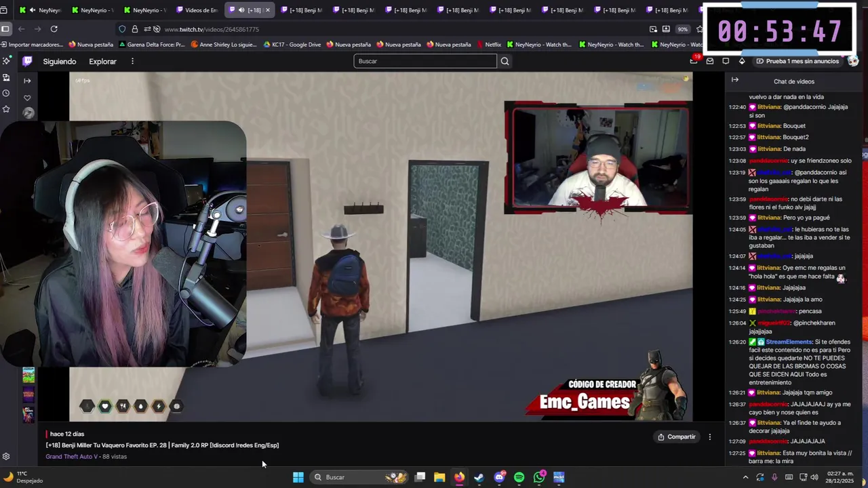Open the user avatar menu
The width and height of the screenshot is (868, 488).
coord(853,61)
